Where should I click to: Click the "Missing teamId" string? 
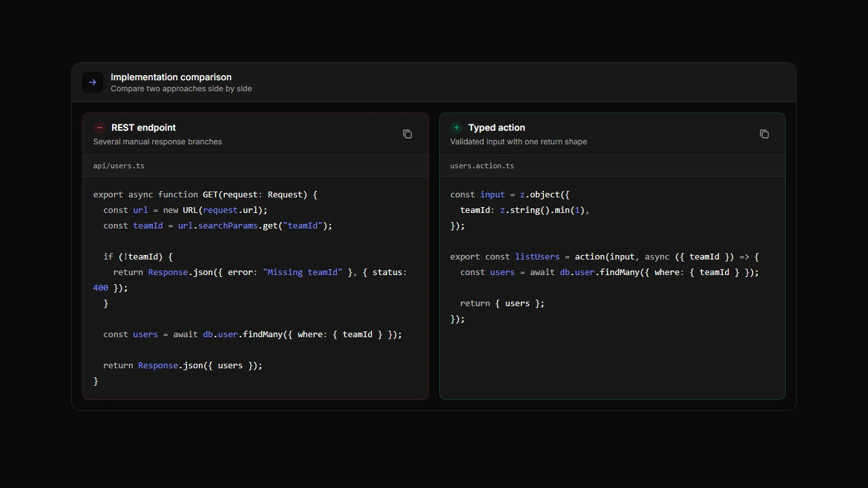coord(303,272)
